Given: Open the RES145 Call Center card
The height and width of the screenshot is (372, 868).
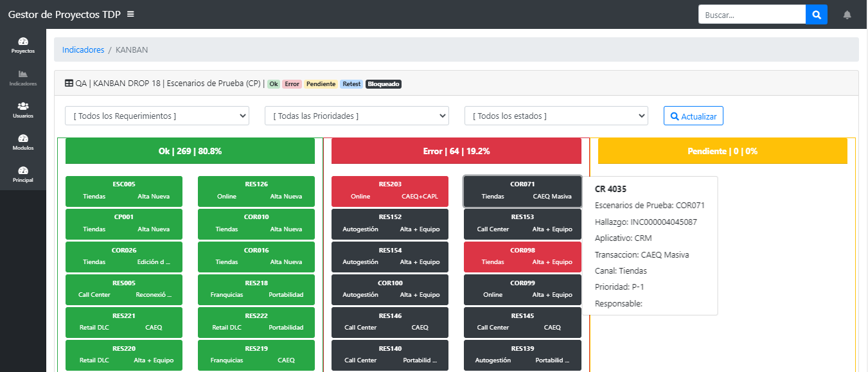Looking at the screenshot, I should [522, 322].
